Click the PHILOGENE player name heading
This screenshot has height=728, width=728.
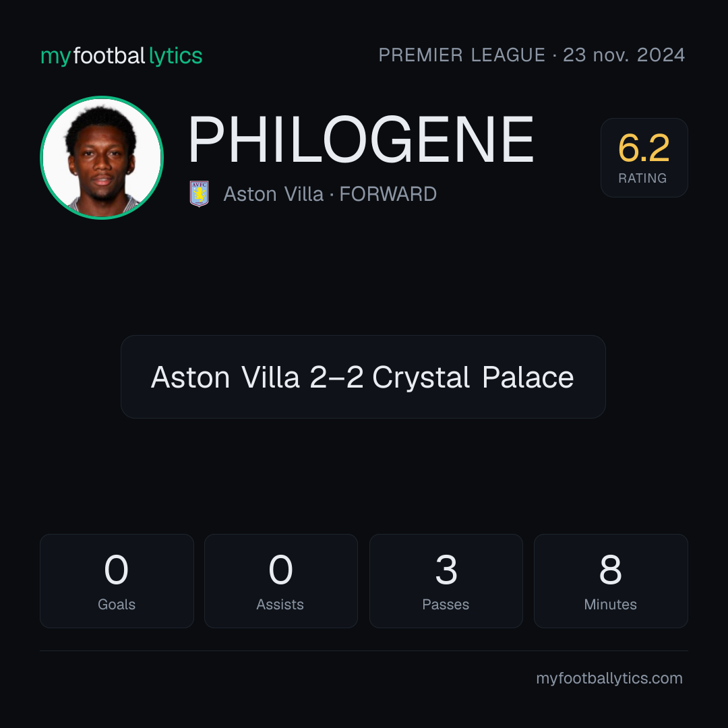pyautogui.click(x=361, y=140)
